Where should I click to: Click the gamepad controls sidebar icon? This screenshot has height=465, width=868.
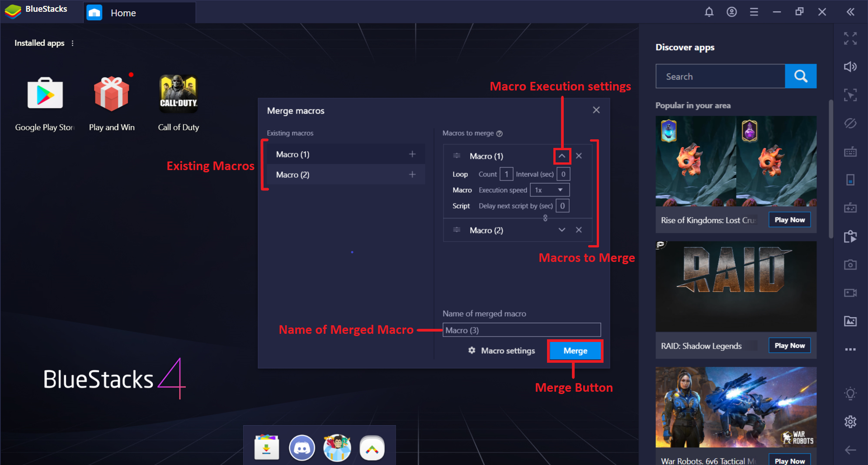850,208
